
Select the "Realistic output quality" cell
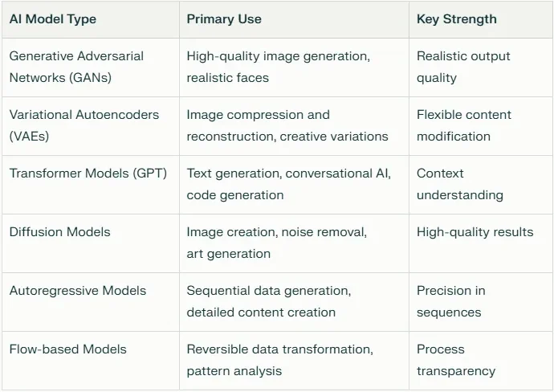(463, 67)
